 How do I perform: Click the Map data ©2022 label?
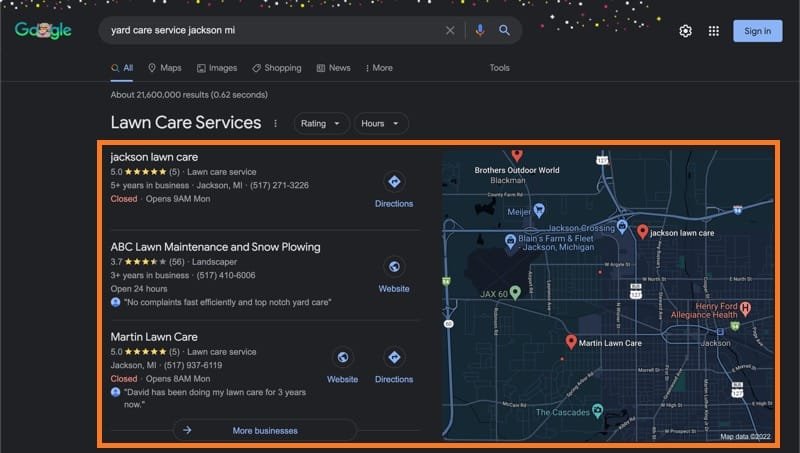[745, 436]
